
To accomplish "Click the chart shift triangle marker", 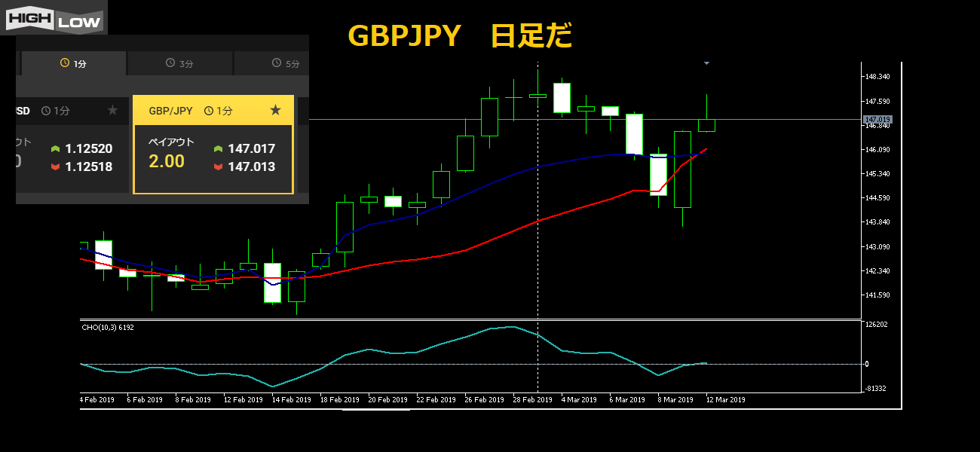I will (x=706, y=63).
